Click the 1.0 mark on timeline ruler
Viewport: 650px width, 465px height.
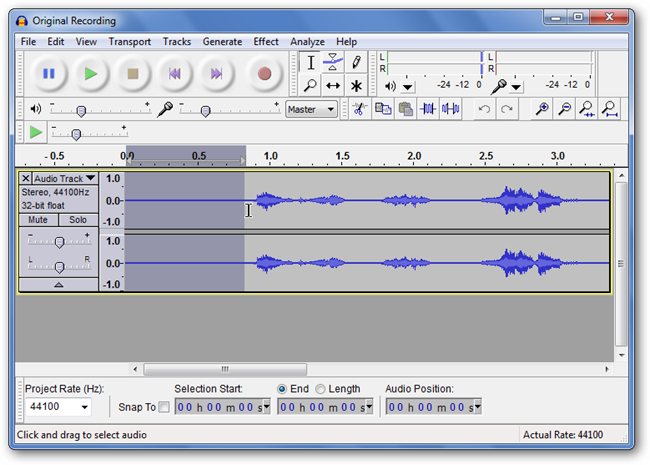270,156
